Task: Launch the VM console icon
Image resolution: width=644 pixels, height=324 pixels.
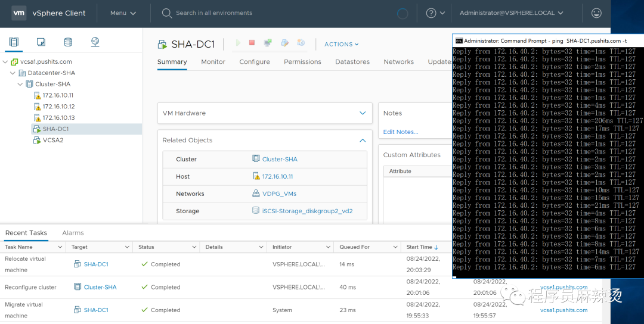Action: [268, 43]
